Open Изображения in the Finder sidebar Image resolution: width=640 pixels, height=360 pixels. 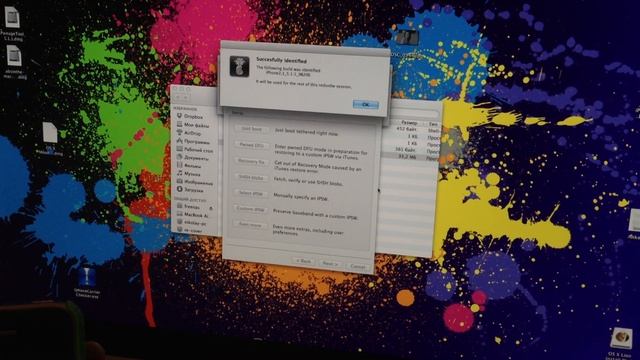[195, 182]
